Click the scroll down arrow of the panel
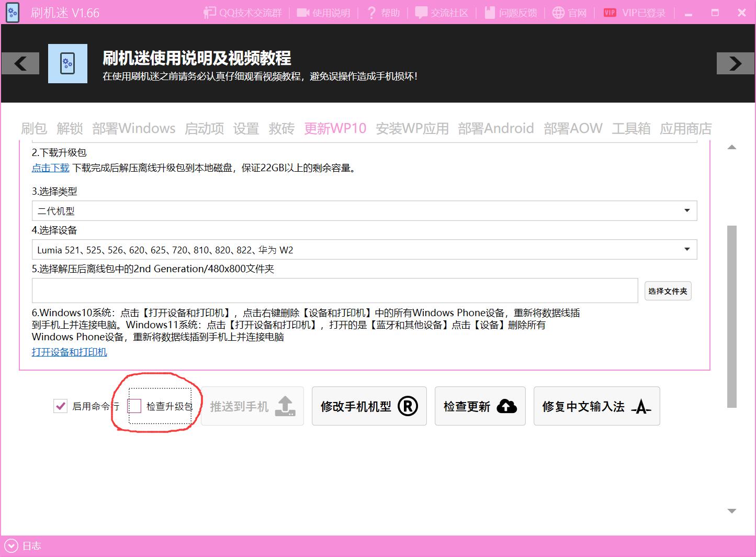Viewport: 756px width, 557px height. click(x=732, y=511)
